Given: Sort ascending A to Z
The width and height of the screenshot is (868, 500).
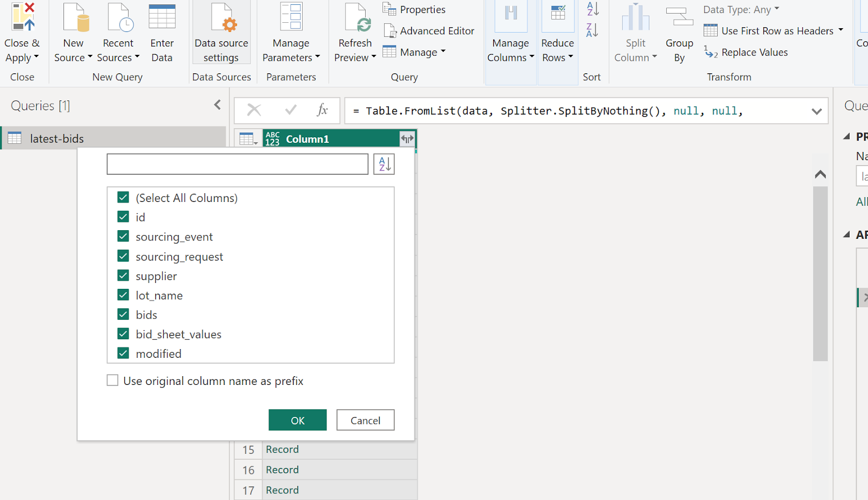Looking at the screenshot, I should [x=592, y=9].
